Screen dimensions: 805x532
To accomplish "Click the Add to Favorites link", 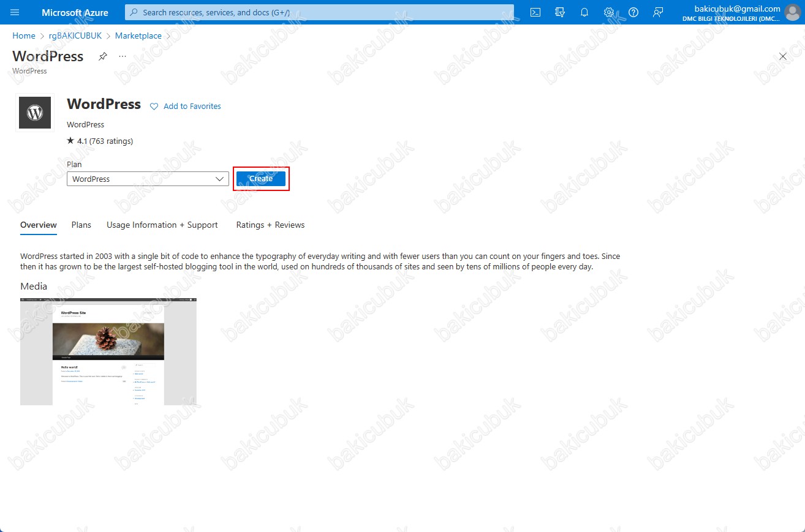I will 192,107.
